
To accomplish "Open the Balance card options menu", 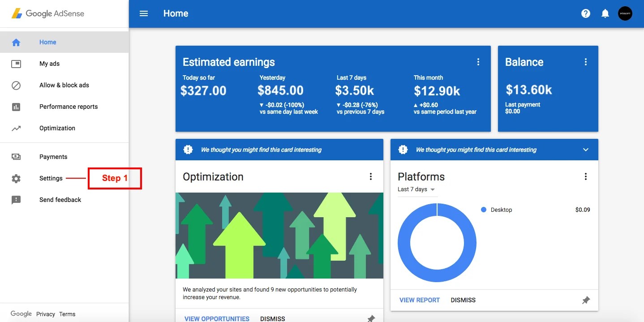I will (585, 61).
